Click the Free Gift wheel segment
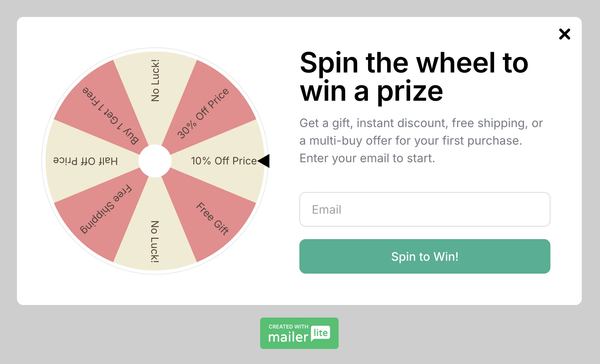 pos(212,218)
